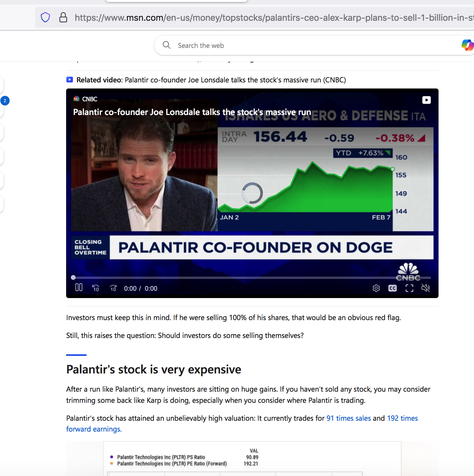This screenshot has height=476, width=474.
Task: Open video title about Joe Lonsdale
Action: point(192,112)
